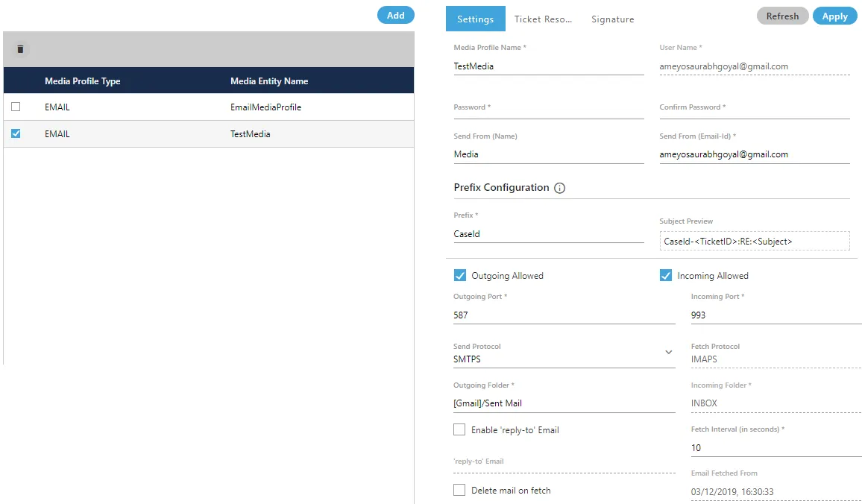Screen dimensions: 862x504
Task: Select the EmailMediaProfile entity name
Action: coord(265,107)
